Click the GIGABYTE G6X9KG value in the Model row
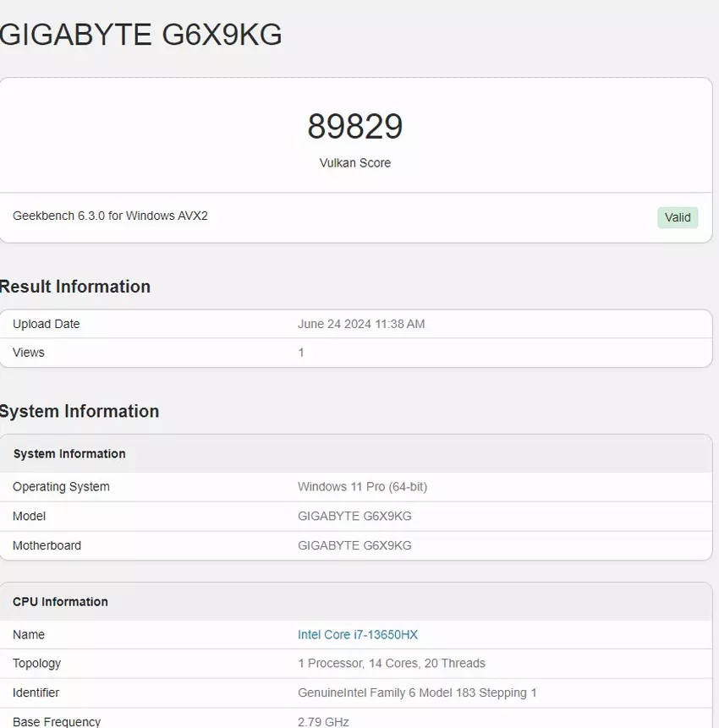Screen dimensions: 719x728 click(354, 517)
